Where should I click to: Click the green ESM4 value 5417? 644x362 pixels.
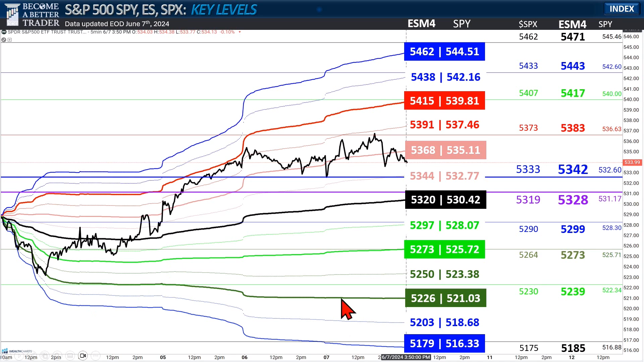coord(573,93)
